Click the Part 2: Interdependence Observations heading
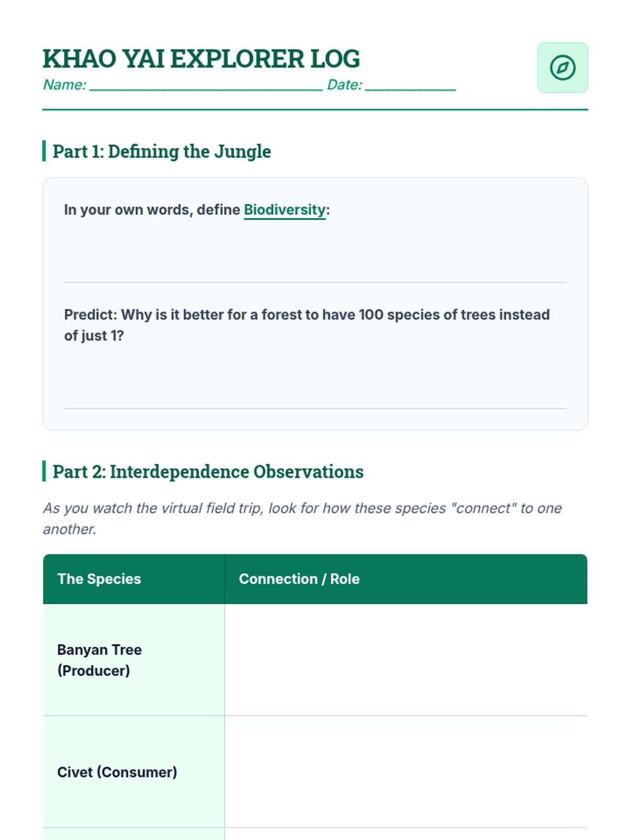This screenshot has height=840, width=630. 208,471
